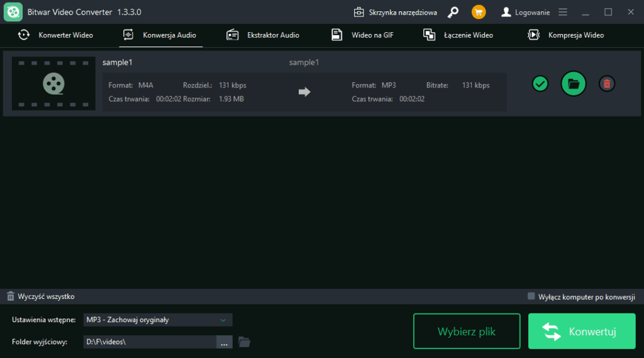
Task: Click the sample1 film reel thumbnail
Action: [54, 84]
